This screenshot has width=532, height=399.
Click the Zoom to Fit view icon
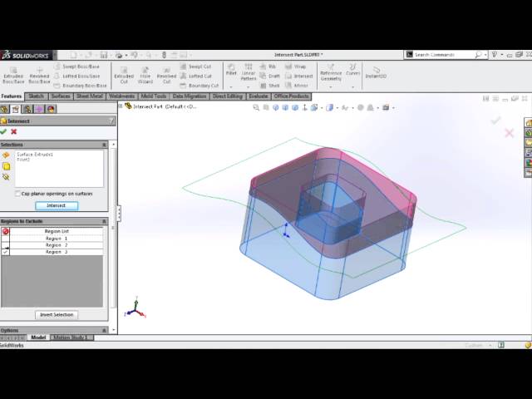coord(256,107)
